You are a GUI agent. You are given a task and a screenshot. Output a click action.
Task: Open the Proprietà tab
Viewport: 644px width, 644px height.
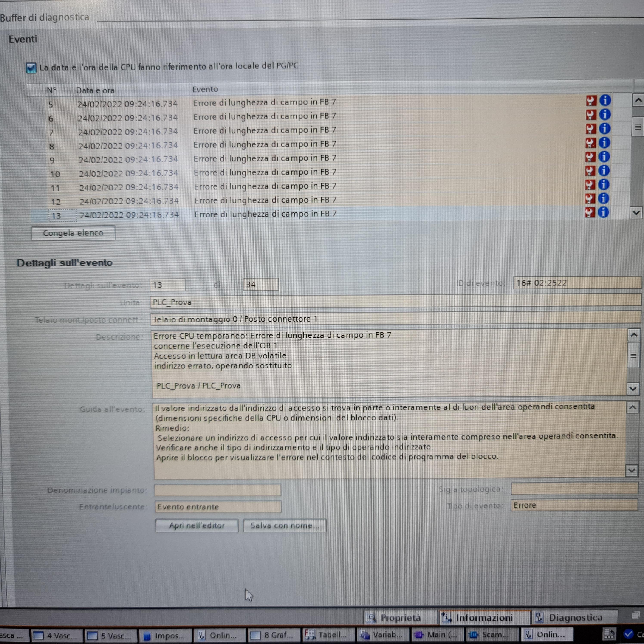click(x=400, y=618)
